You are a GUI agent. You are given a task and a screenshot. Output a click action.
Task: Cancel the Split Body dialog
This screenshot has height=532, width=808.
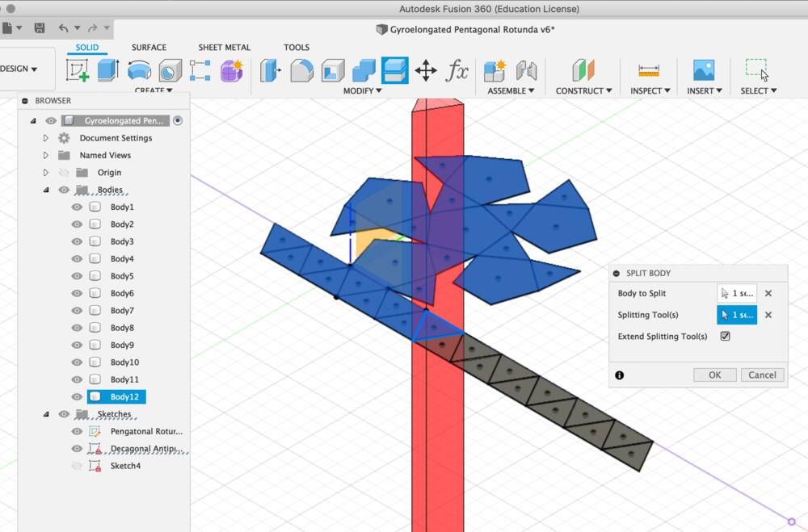762,375
